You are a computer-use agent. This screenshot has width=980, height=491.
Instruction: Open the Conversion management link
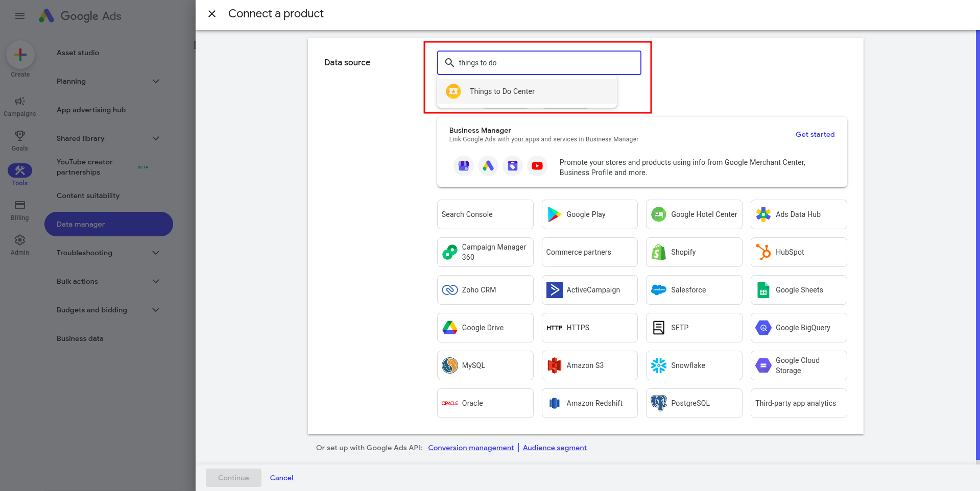click(x=471, y=448)
